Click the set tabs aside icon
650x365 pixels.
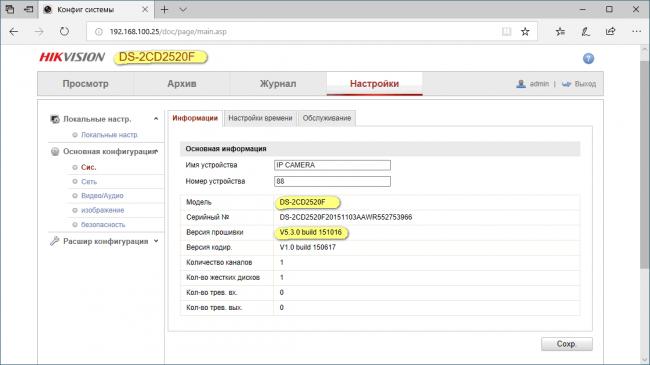click(x=28, y=9)
